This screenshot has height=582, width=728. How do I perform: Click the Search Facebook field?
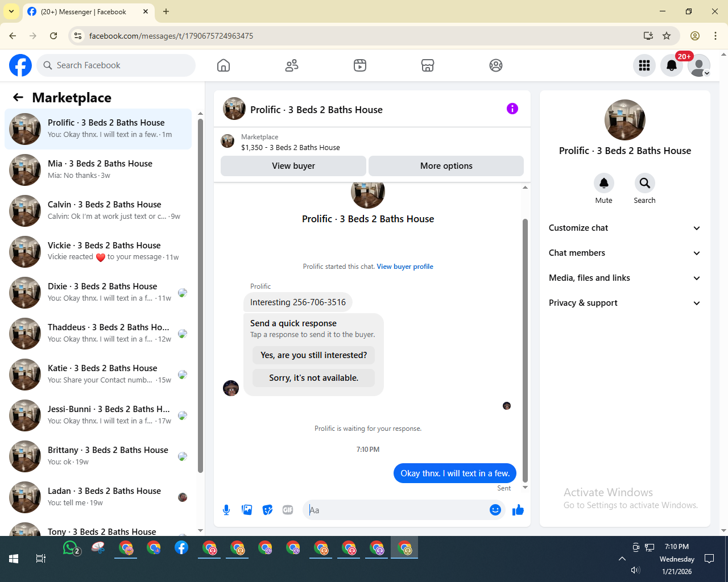(117, 65)
